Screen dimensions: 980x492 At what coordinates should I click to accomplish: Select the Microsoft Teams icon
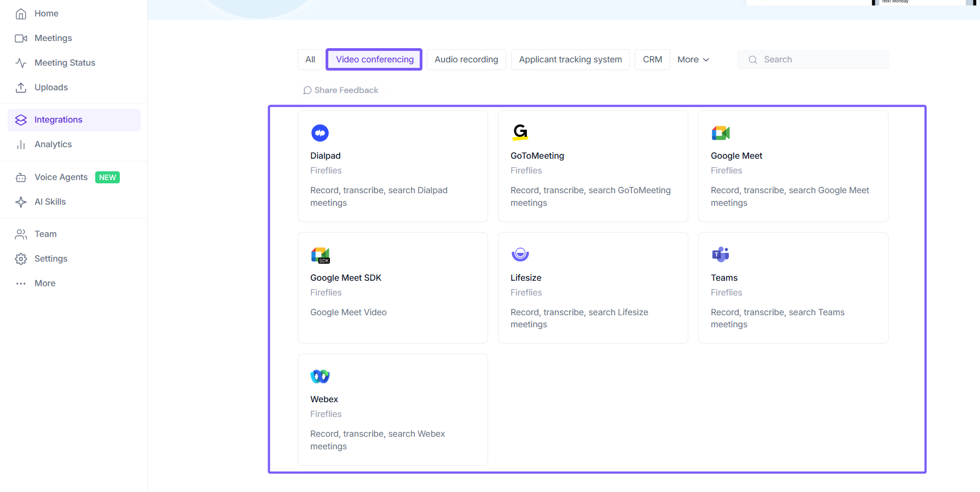point(721,254)
